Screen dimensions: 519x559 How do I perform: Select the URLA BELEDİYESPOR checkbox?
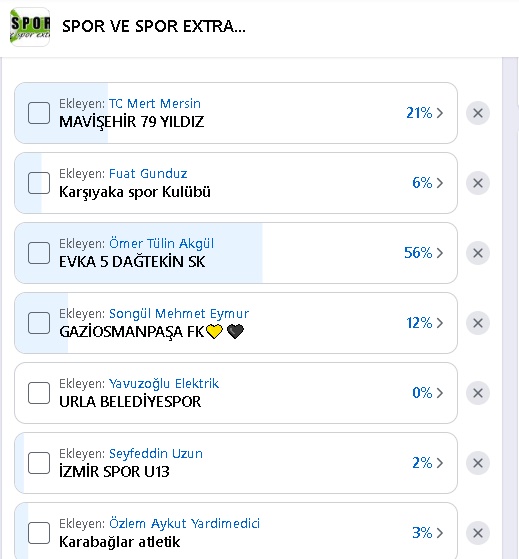[39, 393]
